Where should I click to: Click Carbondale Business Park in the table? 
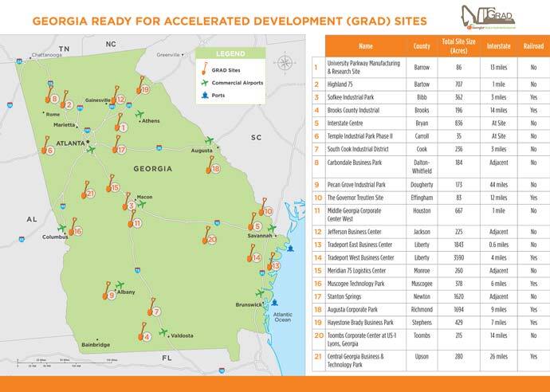[354, 163]
